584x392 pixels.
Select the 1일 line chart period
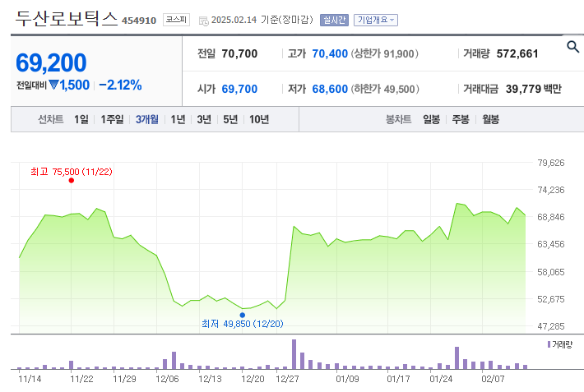tap(81, 119)
